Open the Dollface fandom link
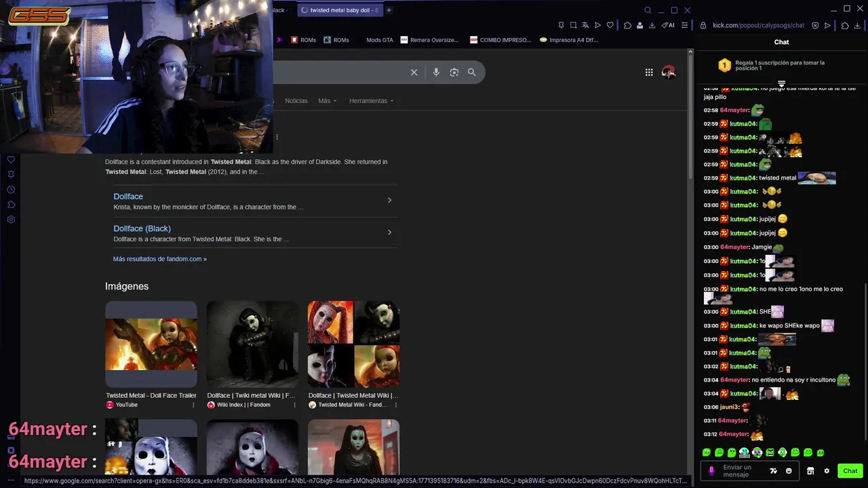Screen dimensions: 868x488 tap(128, 197)
